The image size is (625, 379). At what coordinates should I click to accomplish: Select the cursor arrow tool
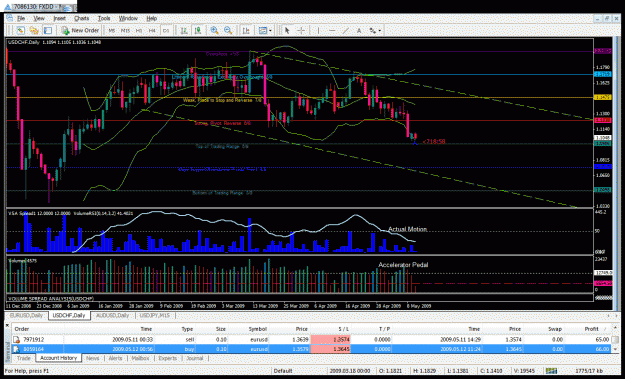click(287, 30)
